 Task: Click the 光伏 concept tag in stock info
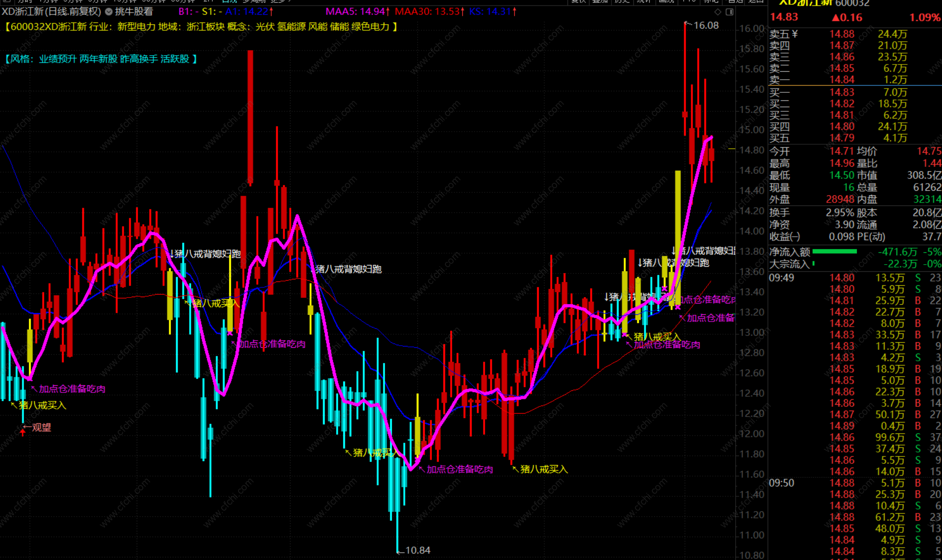coord(265,27)
